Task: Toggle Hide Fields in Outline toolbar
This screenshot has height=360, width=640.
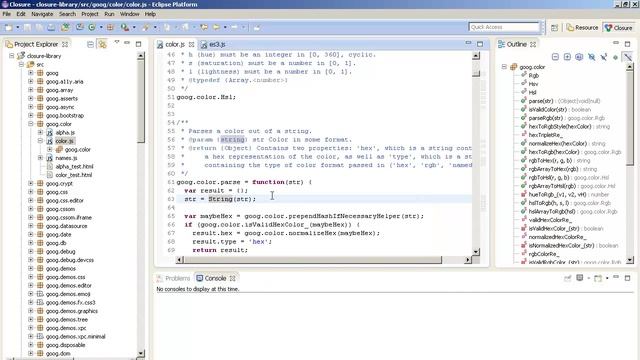Action: point(591,57)
